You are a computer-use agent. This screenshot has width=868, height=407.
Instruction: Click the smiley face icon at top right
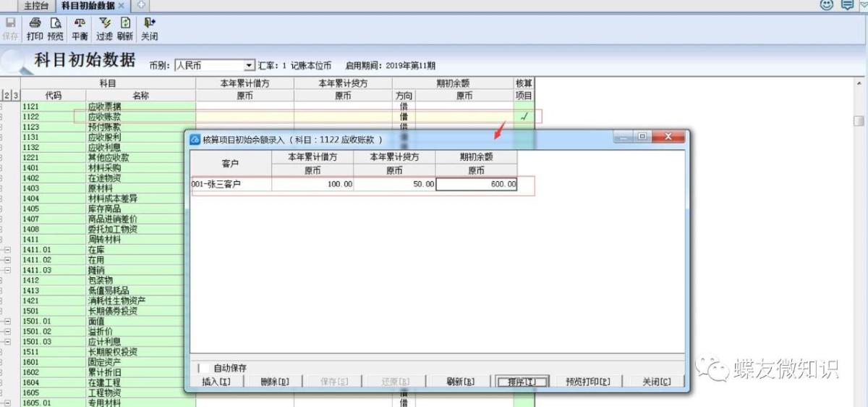click(x=826, y=5)
